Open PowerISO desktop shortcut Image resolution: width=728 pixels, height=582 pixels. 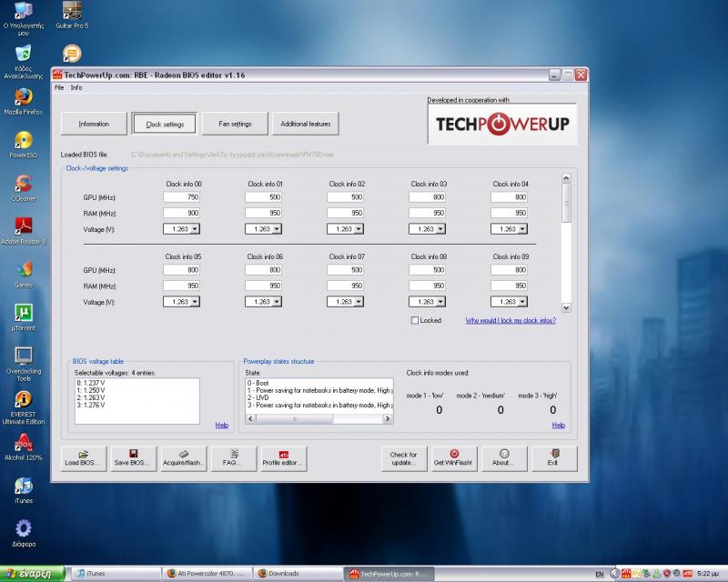(24, 145)
